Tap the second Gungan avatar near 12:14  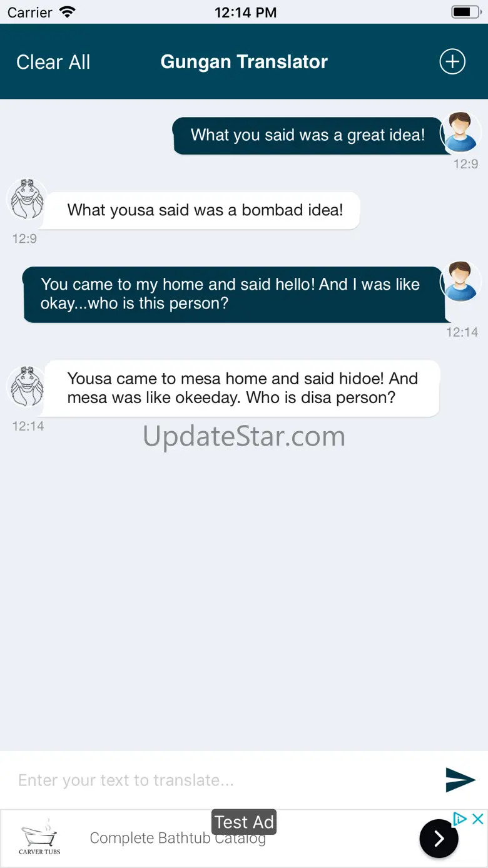click(x=27, y=387)
